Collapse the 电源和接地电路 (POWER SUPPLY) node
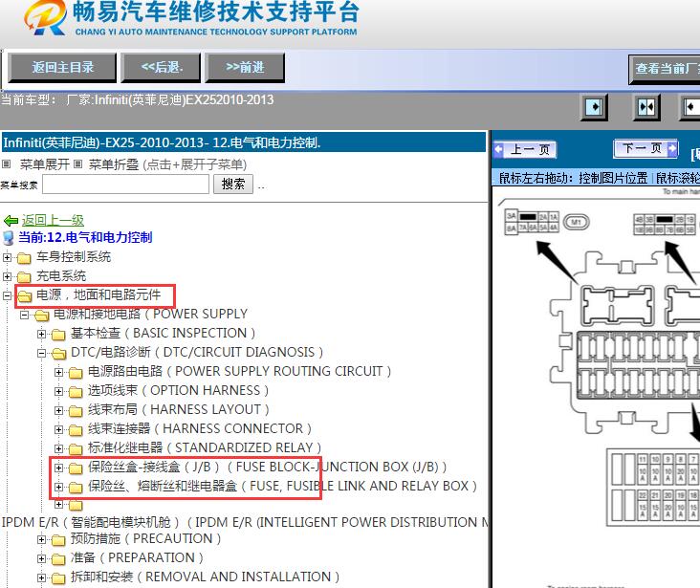The height and width of the screenshot is (588, 700). click(x=24, y=316)
